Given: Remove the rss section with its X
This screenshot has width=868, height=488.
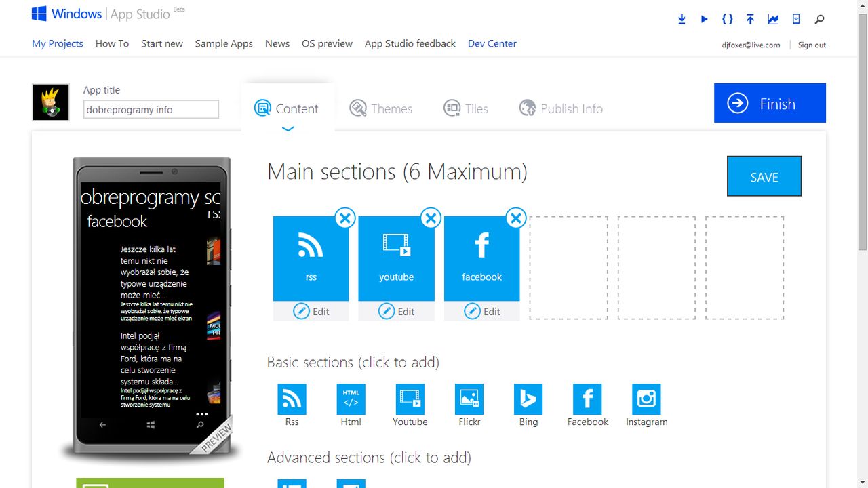Looking at the screenshot, I should [345, 218].
